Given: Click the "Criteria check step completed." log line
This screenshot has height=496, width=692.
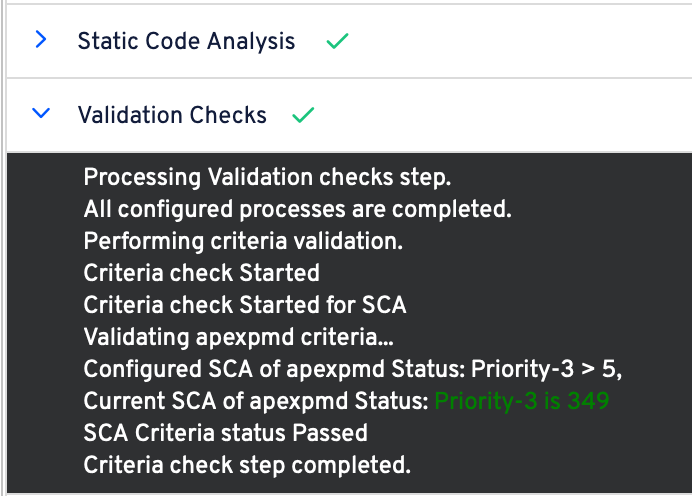Looking at the screenshot, I should [x=247, y=465].
